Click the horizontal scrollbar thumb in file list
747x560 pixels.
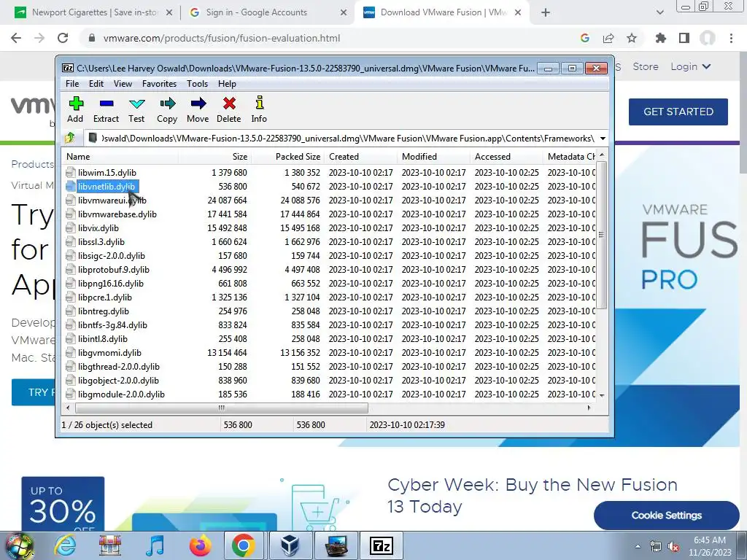click(x=222, y=408)
